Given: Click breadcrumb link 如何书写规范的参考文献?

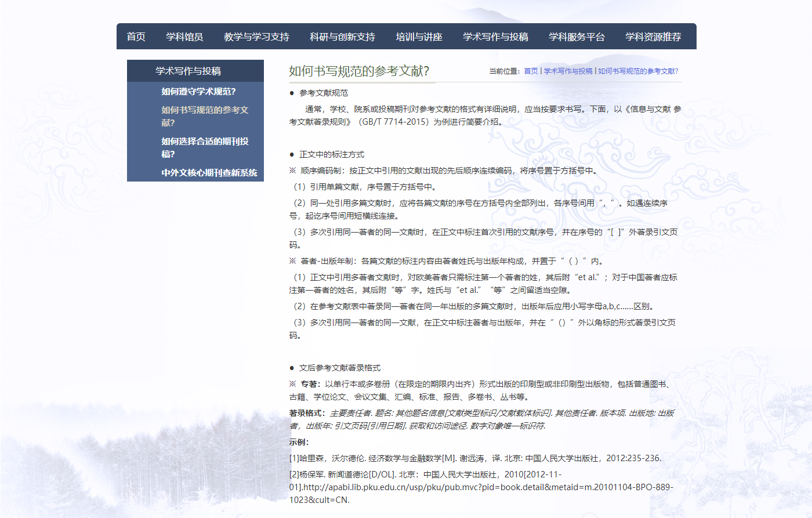Looking at the screenshot, I should [x=638, y=71].
